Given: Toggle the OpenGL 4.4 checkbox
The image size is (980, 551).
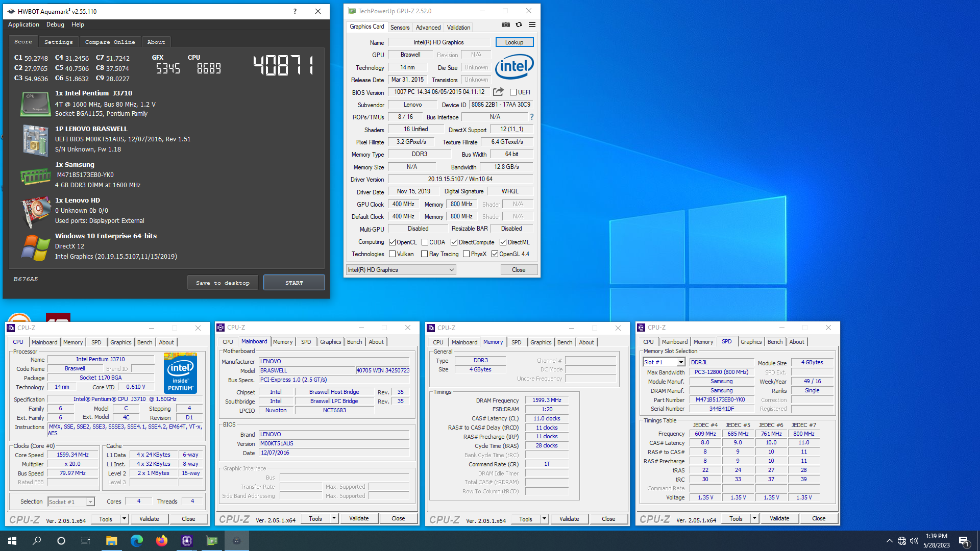Looking at the screenshot, I should click(x=495, y=254).
